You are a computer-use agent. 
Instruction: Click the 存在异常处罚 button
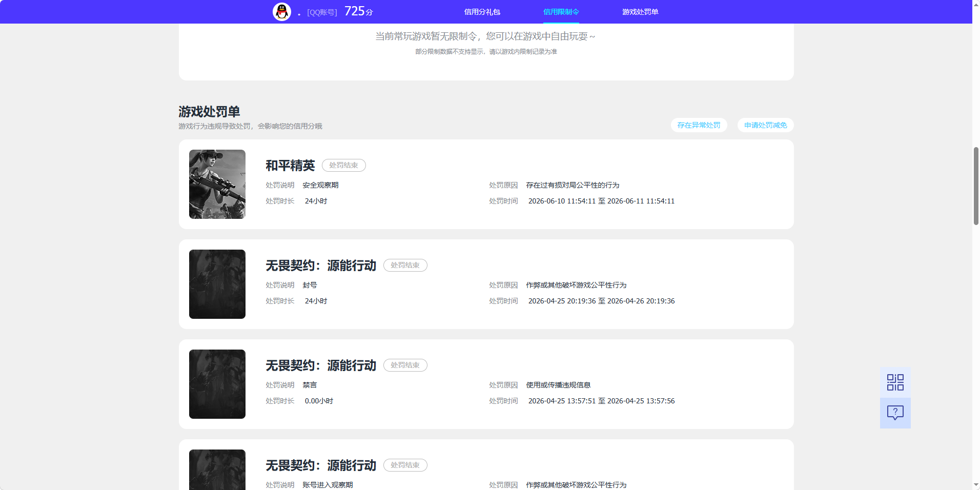tap(699, 125)
